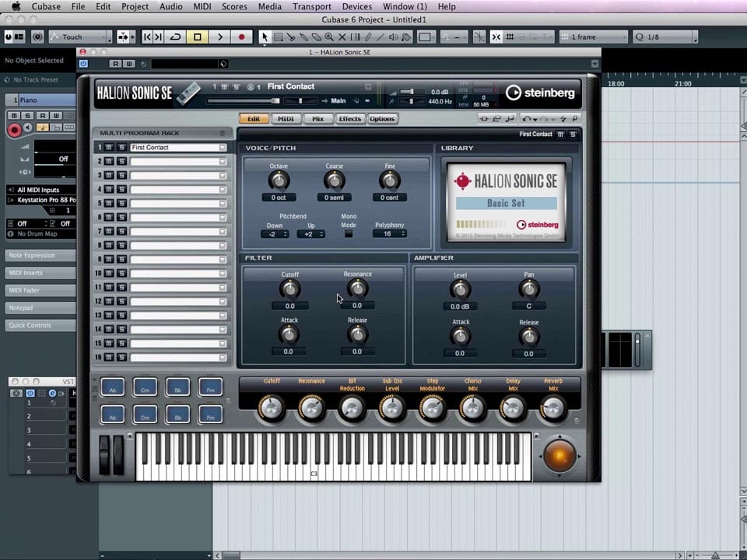Mute slot 1 First Contact in rack

pyautogui.click(x=109, y=148)
